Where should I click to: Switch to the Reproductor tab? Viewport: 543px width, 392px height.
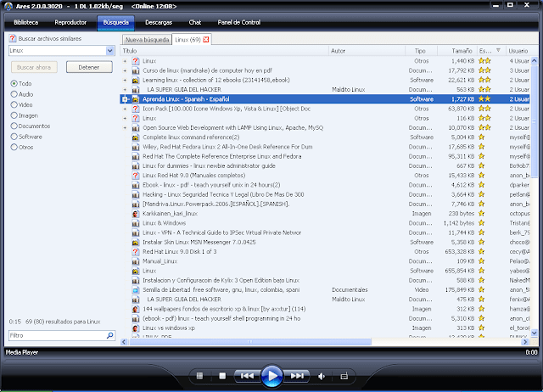[x=70, y=23]
